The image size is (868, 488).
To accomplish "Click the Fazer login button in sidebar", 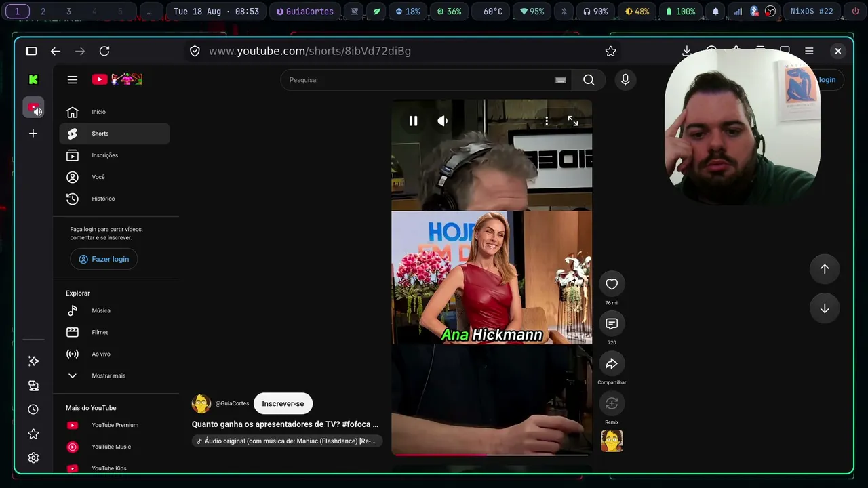I will pyautogui.click(x=104, y=259).
